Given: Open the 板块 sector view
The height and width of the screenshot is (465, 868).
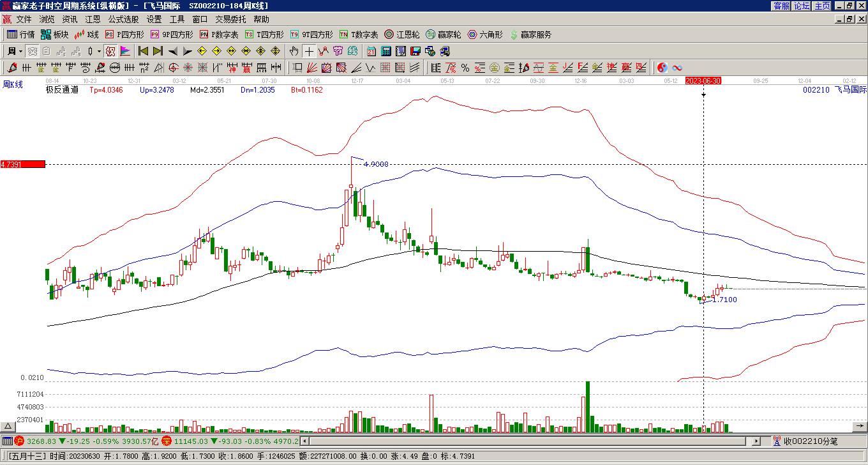Looking at the screenshot, I should click(x=54, y=34).
